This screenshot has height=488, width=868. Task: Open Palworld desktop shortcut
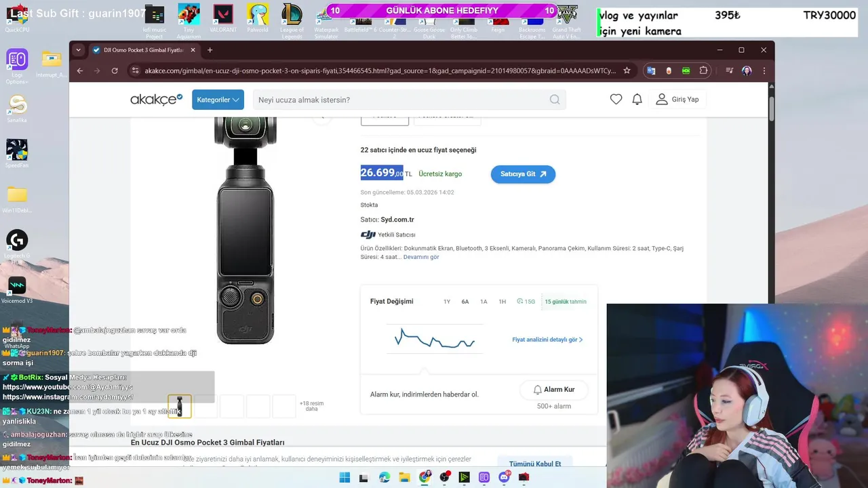click(258, 20)
